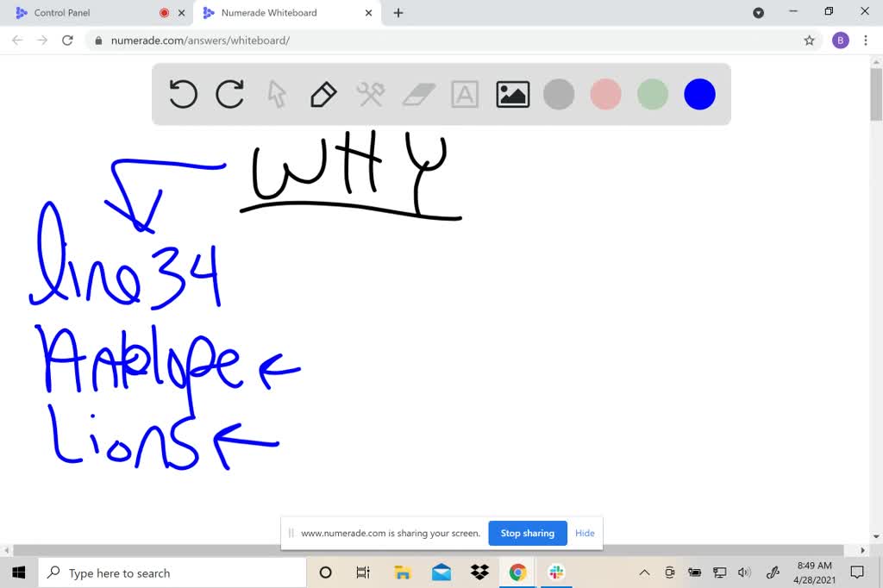Screen dimensions: 883x588
Task: Pick the pink pen color
Action: click(605, 94)
